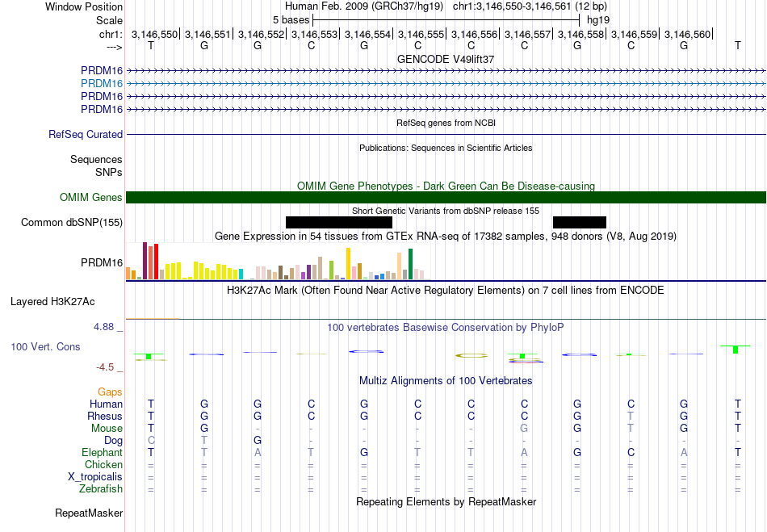Click the 3,146,550 base position label
This screenshot has height=532, width=767.
point(154,34)
